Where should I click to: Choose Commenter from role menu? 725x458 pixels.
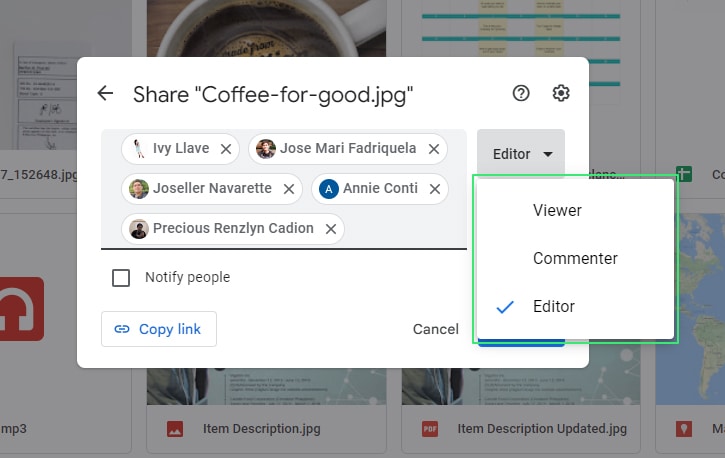click(x=575, y=258)
